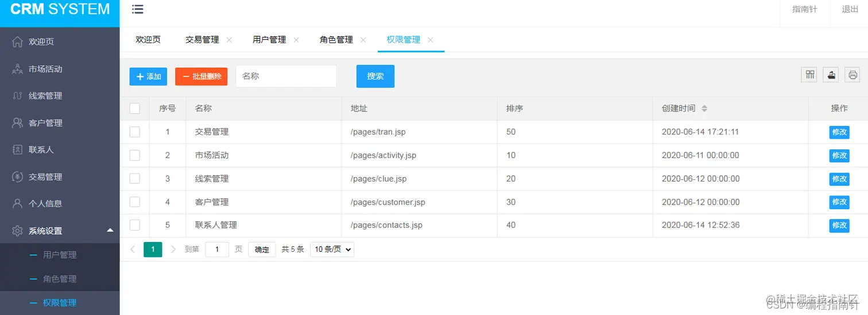
Task: Click 修改 for the 线索管理 row
Action: click(839, 179)
